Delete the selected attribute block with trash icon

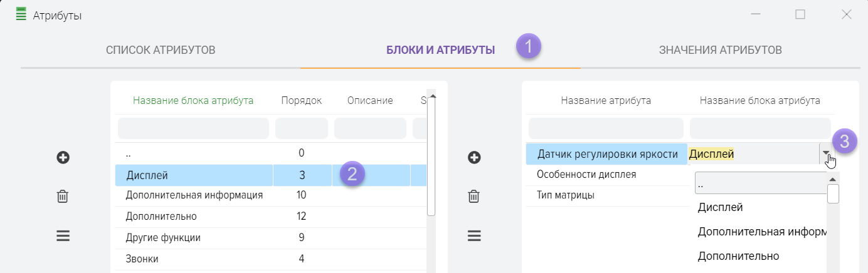[63, 197]
